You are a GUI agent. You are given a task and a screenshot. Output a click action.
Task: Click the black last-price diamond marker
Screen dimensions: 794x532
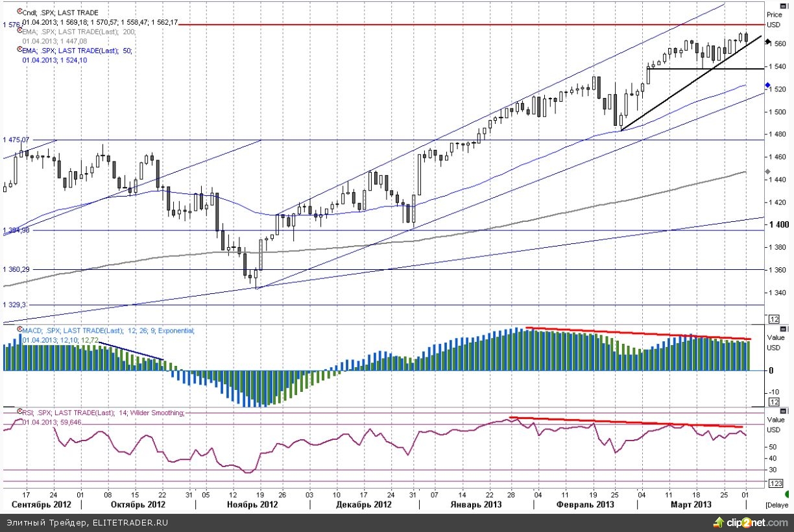[767, 41]
